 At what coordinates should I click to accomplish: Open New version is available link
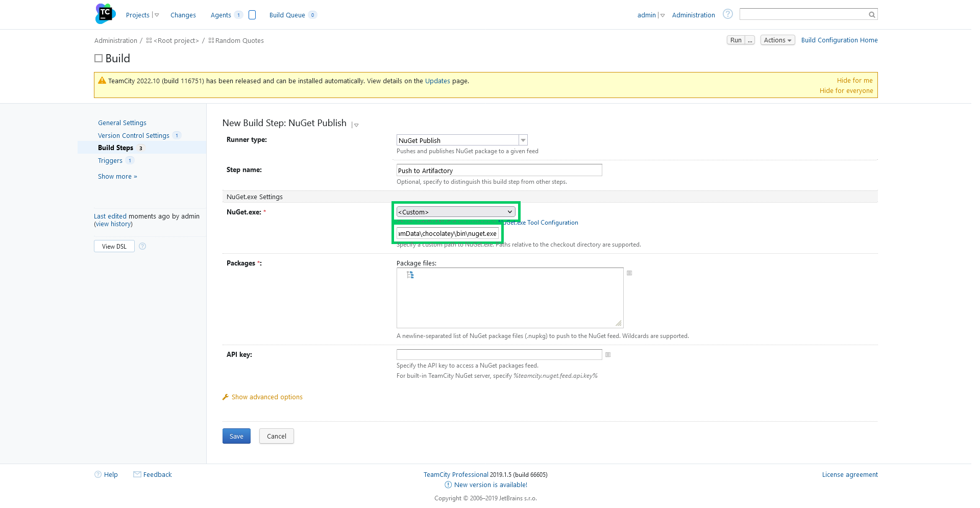coord(491,485)
